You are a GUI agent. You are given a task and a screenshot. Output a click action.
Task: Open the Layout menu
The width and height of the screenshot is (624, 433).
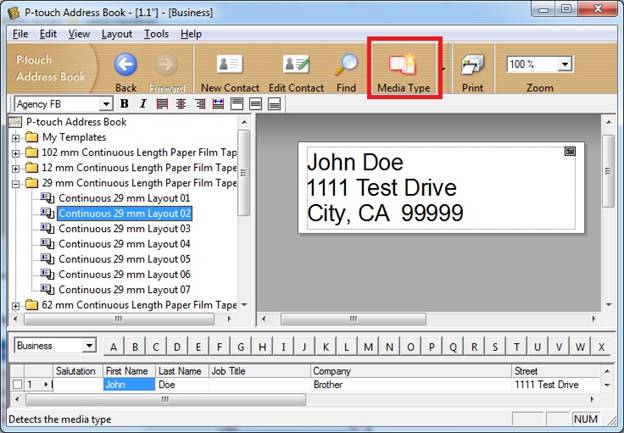click(x=116, y=34)
